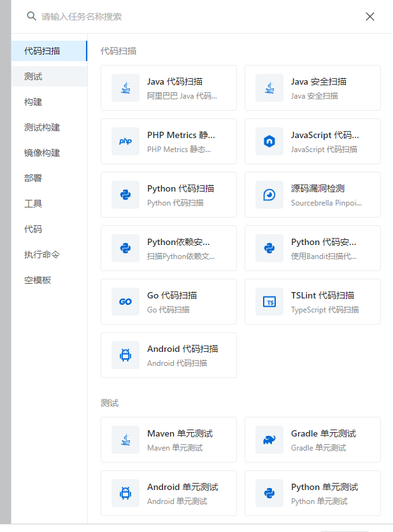The image size is (393, 532).
Task: Click the Android 单元测试 robot icon
Action: click(x=125, y=493)
